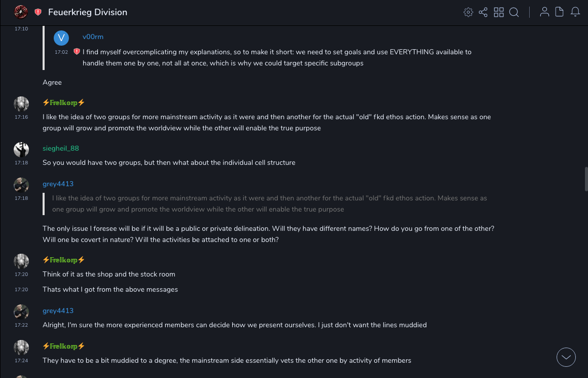Click the vertical scrollbar thumb

click(586, 179)
